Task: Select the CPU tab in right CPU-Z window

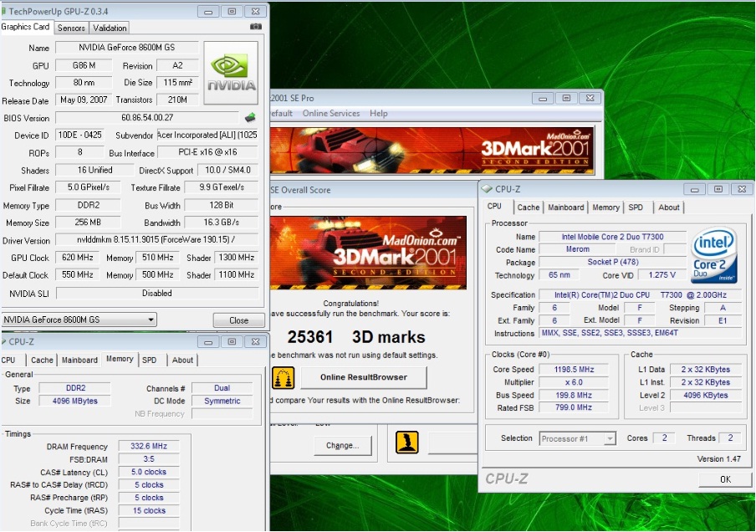Action: click(x=495, y=206)
